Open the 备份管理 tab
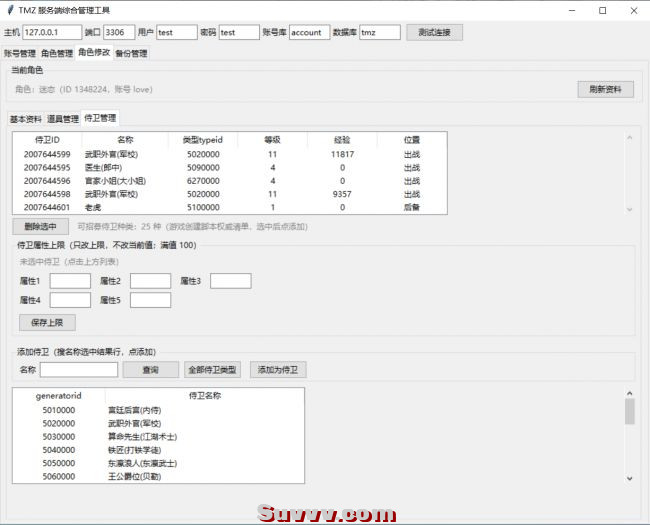This screenshot has height=525, width=650. 131,53
